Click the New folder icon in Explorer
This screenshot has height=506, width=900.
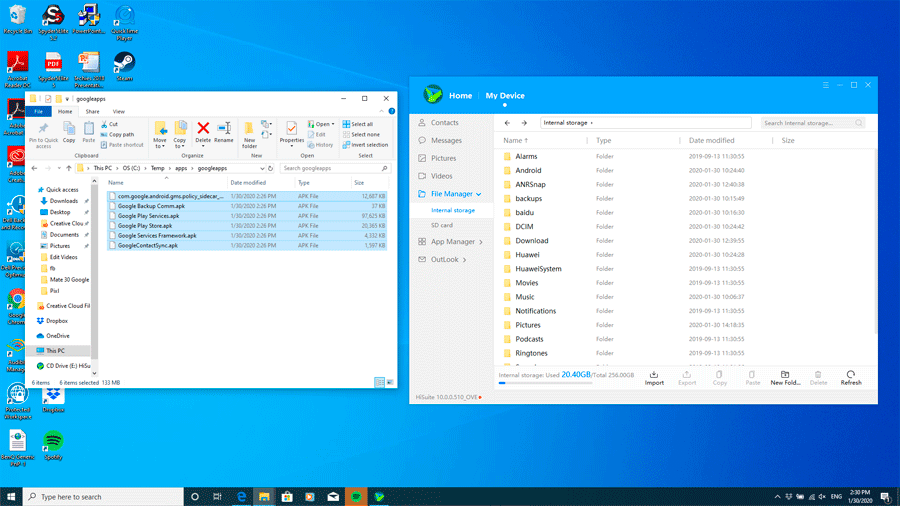(x=249, y=128)
